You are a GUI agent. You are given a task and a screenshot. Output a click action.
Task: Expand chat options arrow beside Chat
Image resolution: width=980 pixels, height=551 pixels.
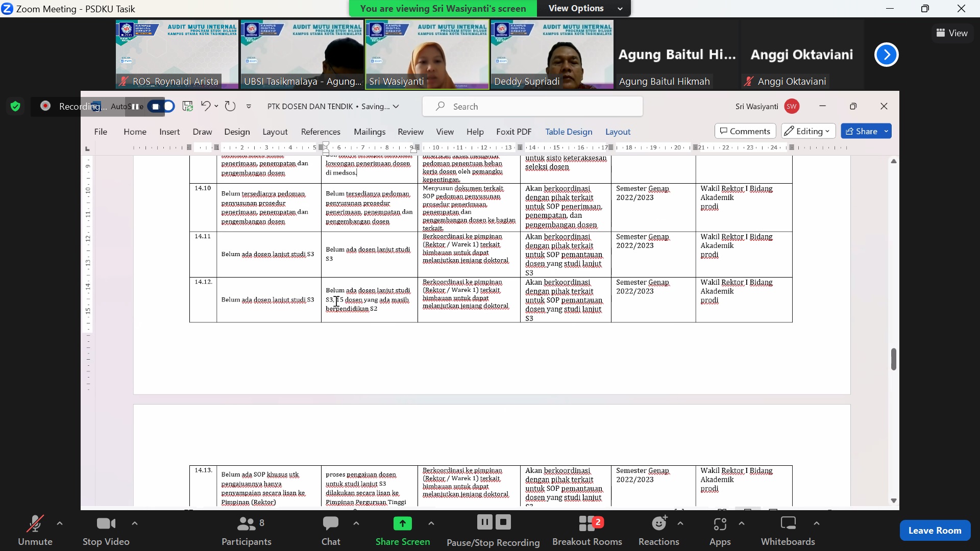pyautogui.click(x=356, y=523)
